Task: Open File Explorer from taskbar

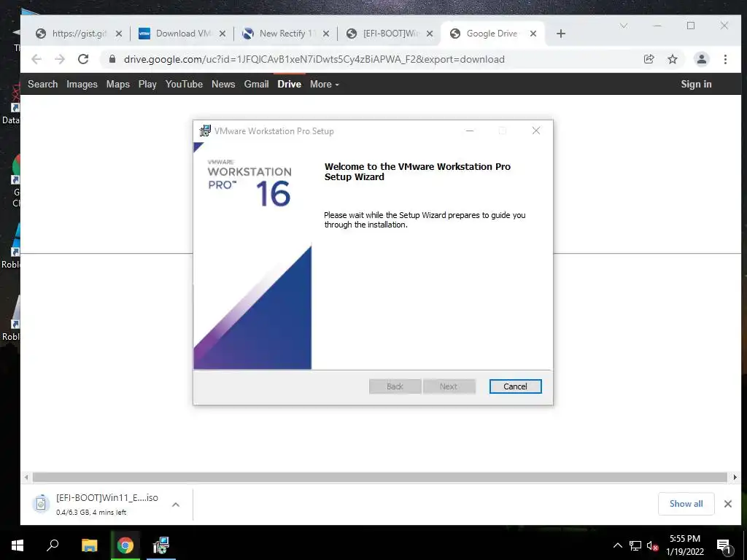Action: (89, 545)
